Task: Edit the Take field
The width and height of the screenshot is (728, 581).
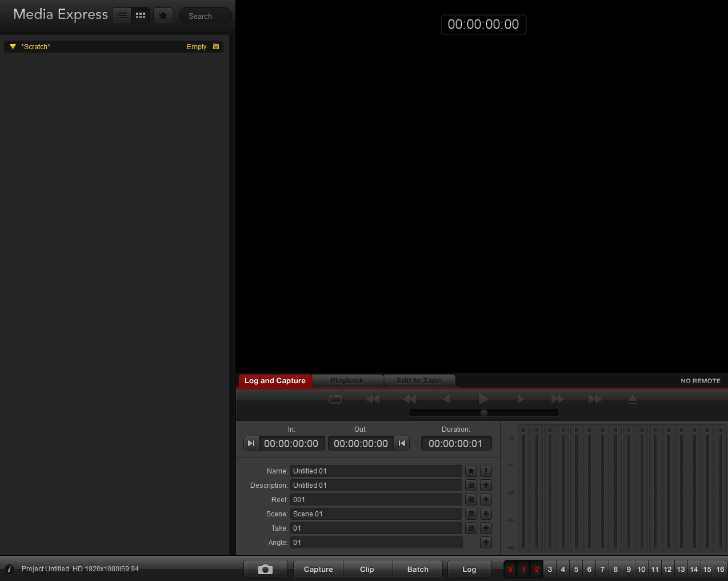Action: [376, 528]
